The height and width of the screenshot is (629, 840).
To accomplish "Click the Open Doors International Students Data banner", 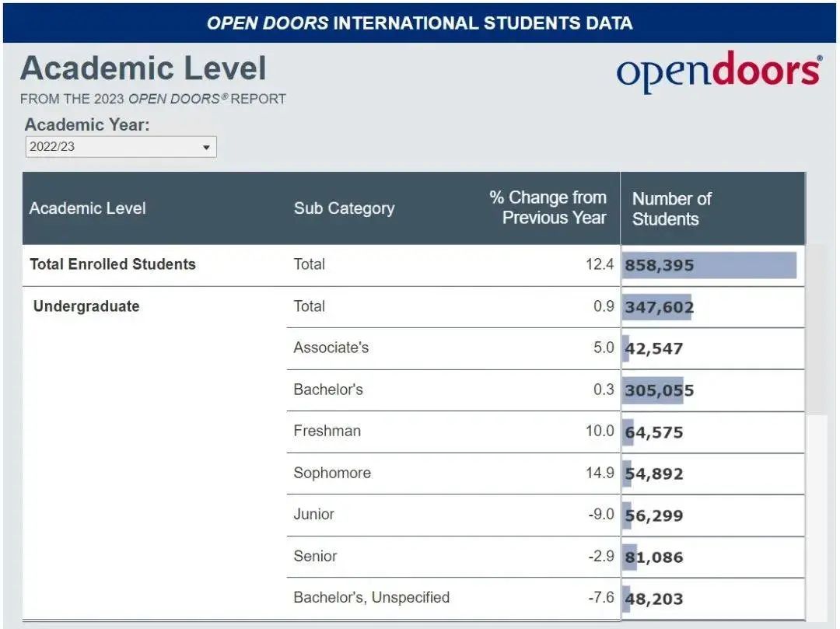I will pyautogui.click(x=419, y=23).
